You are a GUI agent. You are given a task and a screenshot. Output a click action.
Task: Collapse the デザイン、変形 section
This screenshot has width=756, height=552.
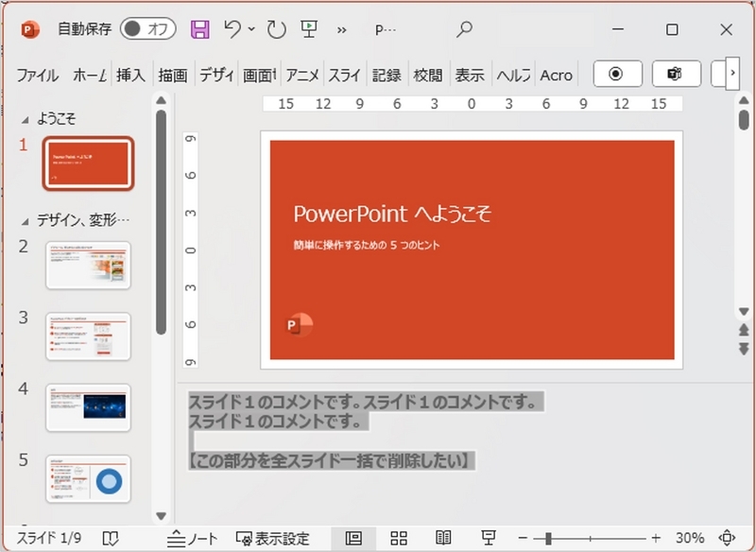click(x=26, y=221)
